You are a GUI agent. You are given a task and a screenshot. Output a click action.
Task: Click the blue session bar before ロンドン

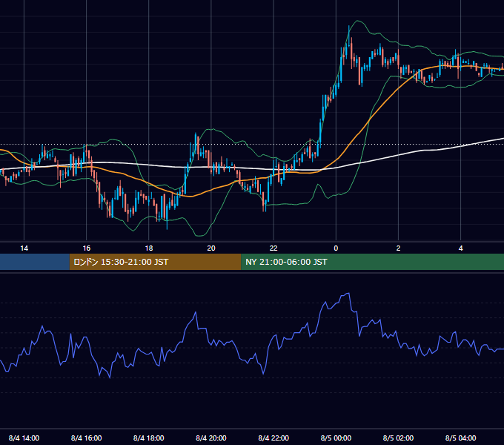[35, 262]
